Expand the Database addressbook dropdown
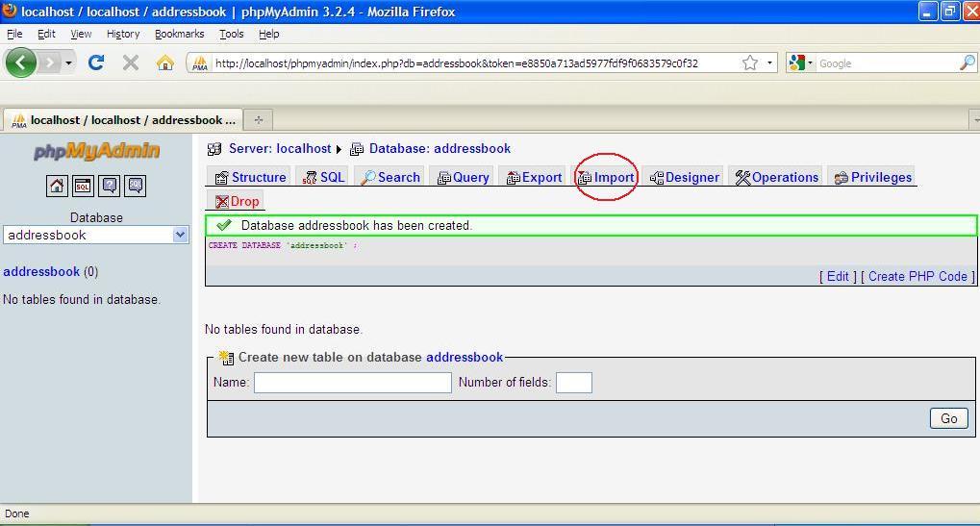 coord(180,235)
